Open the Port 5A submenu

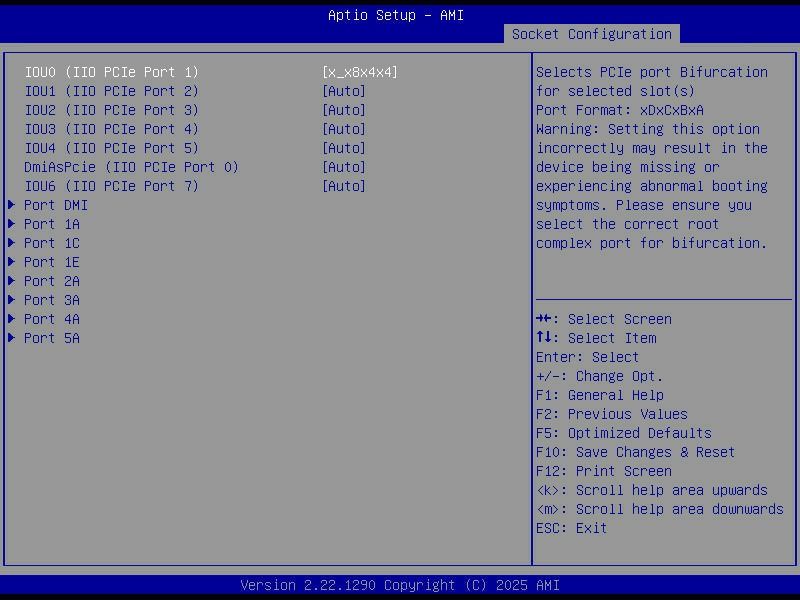tap(52, 338)
